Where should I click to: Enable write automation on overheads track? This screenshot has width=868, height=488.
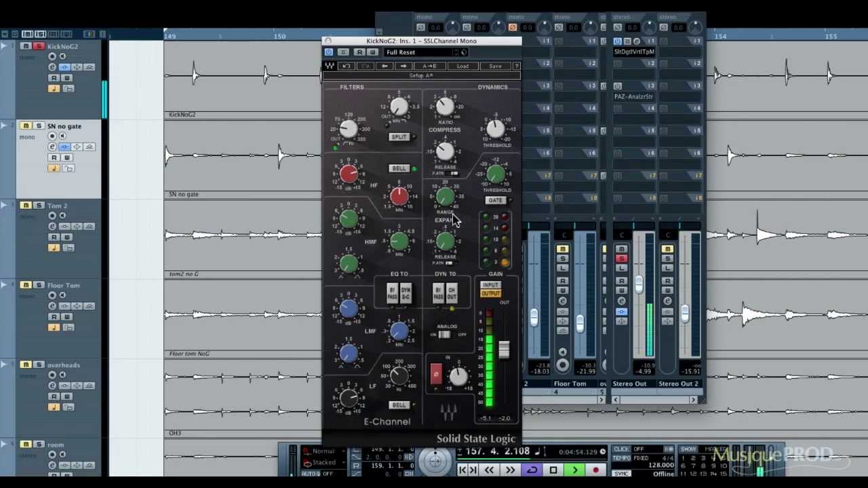click(66, 396)
